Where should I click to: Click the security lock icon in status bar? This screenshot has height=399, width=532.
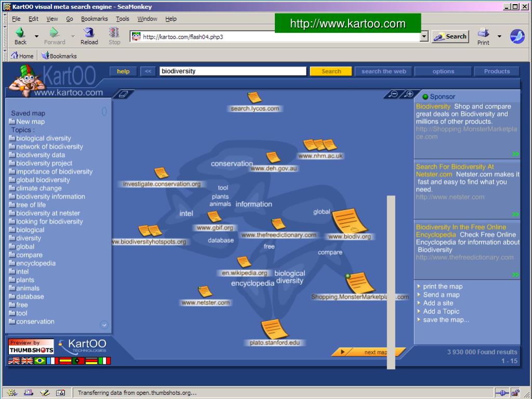click(x=515, y=393)
